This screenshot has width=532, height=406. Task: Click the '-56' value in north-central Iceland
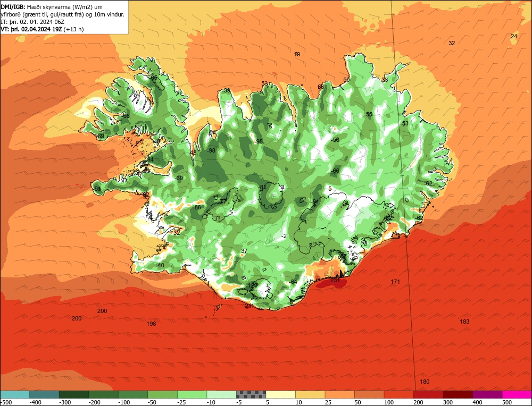(x=335, y=140)
